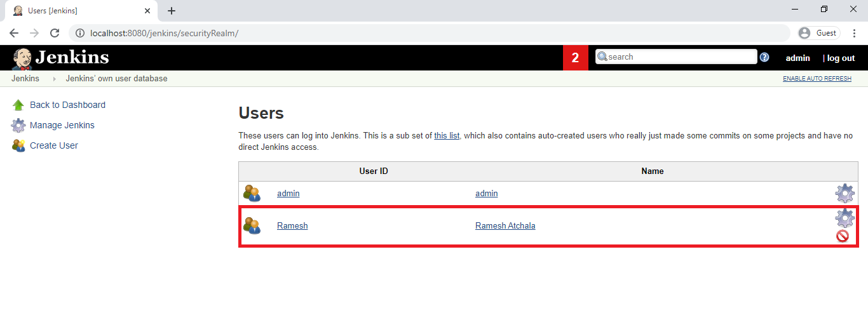Click the Back to Dashboard green arrow icon

click(x=18, y=105)
